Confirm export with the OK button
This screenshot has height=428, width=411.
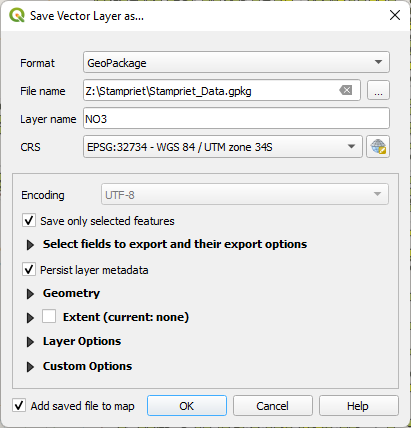point(187,406)
